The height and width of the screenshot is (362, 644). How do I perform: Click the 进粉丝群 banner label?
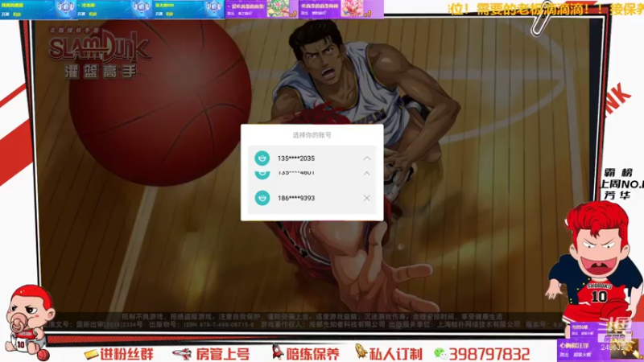(x=126, y=354)
